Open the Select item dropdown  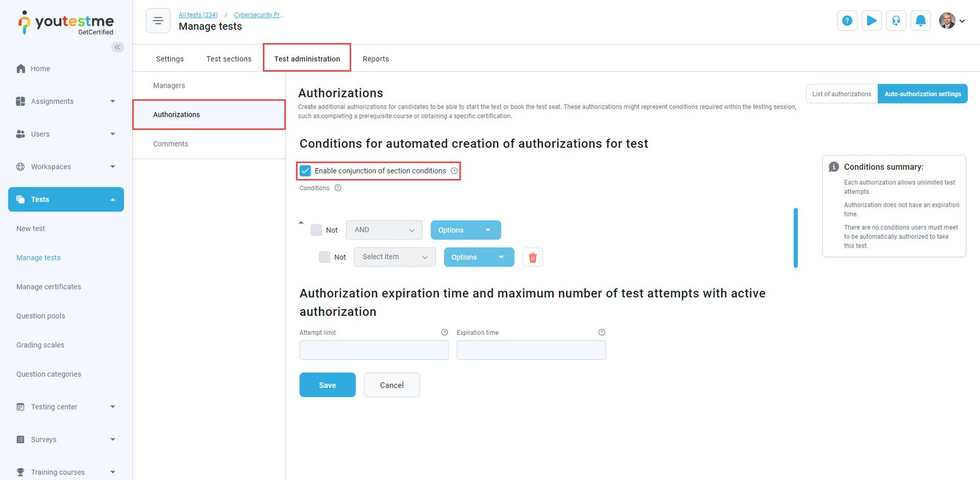click(394, 257)
